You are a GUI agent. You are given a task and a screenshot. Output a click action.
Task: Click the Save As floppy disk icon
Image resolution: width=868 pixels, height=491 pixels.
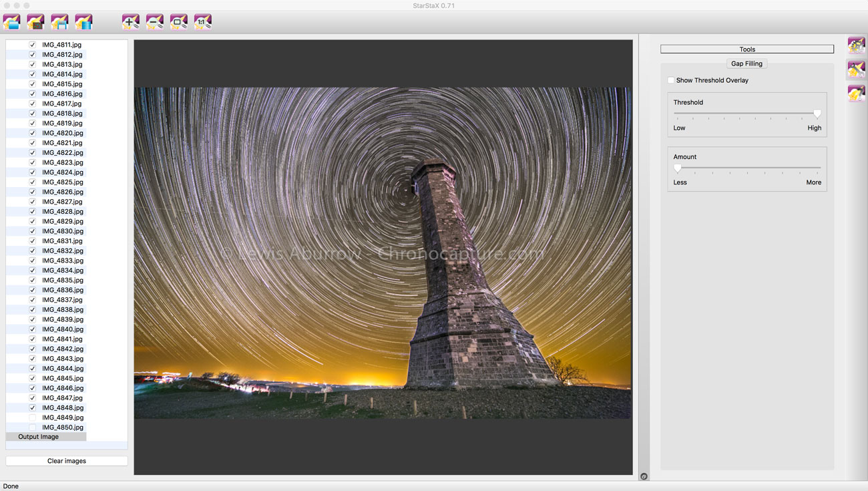[59, 22]
